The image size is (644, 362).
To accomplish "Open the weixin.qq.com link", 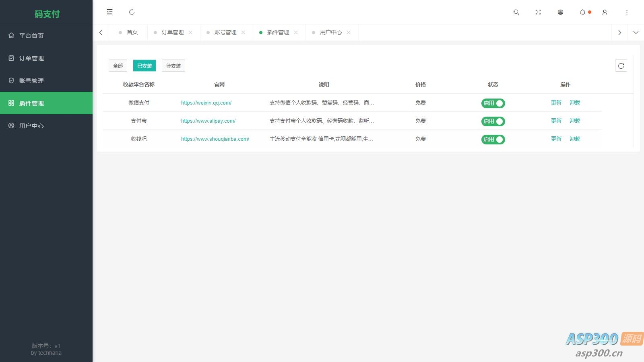I will (206, 103).
